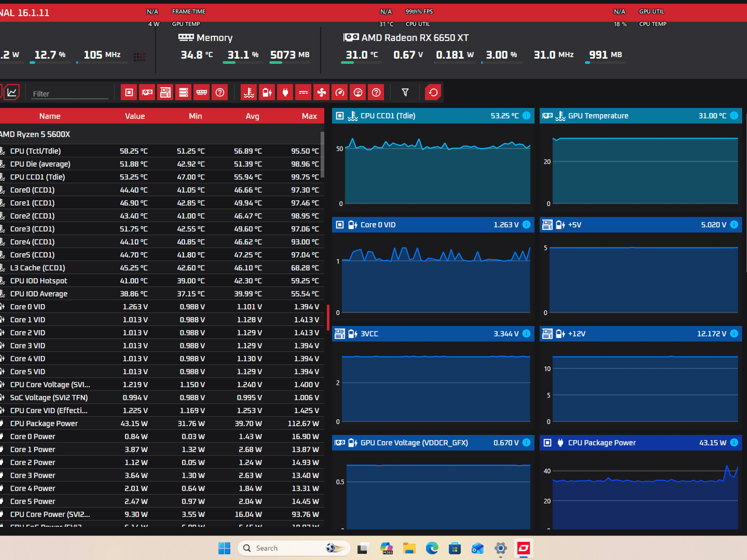This screenshot has width=747, height=560.
Task: Toggle the motherboard filter button
Action: (165, 92)
